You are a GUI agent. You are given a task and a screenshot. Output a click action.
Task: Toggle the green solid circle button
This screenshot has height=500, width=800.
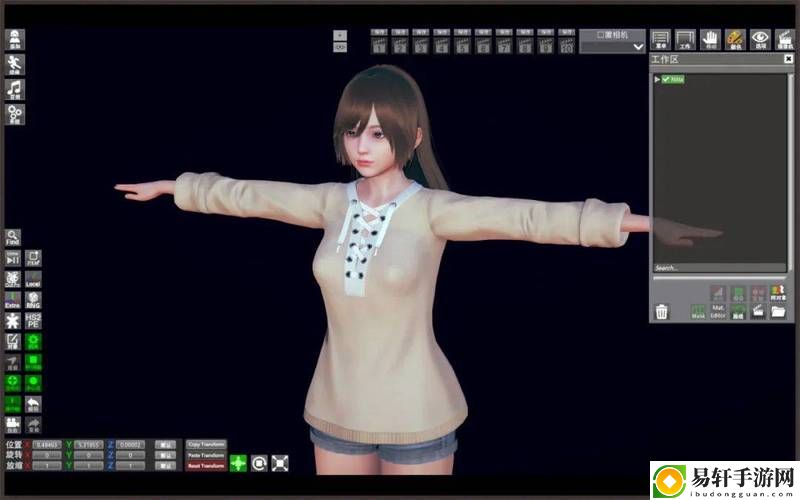[33, 383]
